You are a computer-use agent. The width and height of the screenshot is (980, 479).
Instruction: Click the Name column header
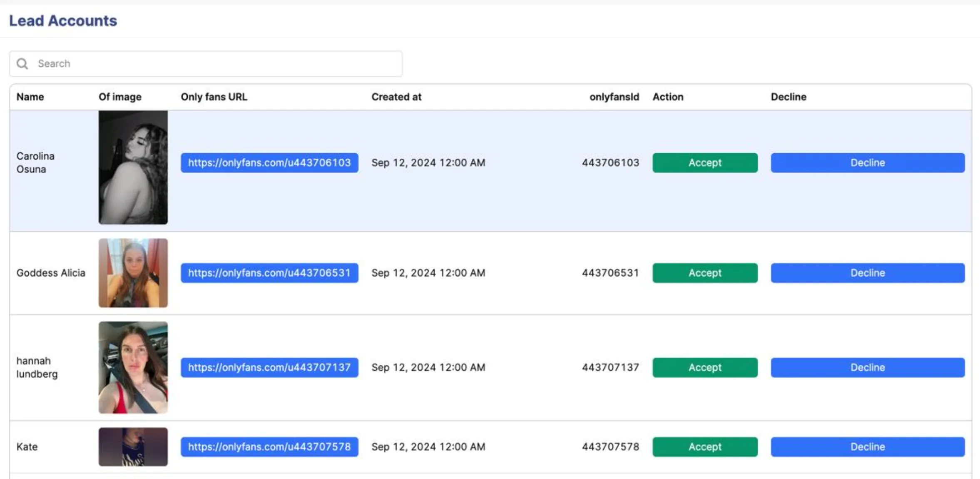point(30,97)
